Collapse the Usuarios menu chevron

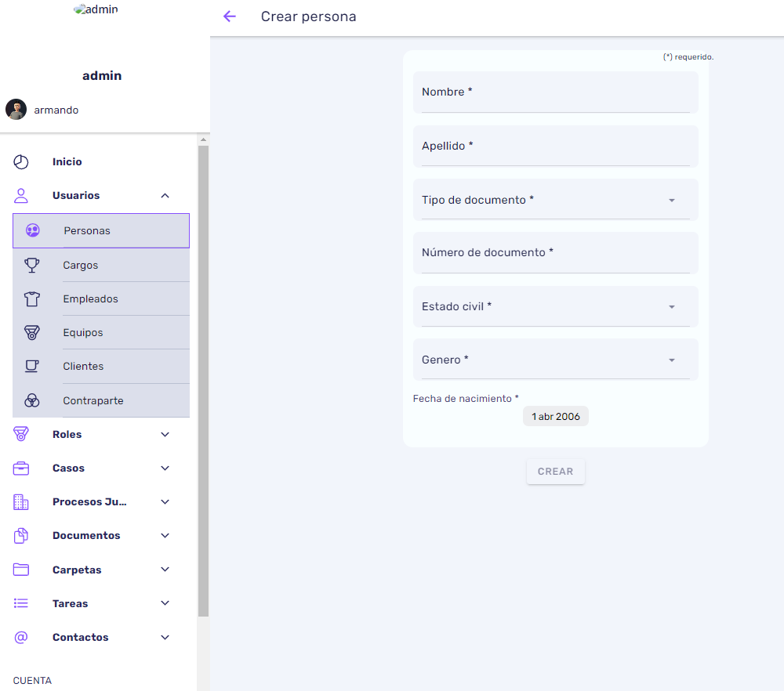tap(165, 195)
